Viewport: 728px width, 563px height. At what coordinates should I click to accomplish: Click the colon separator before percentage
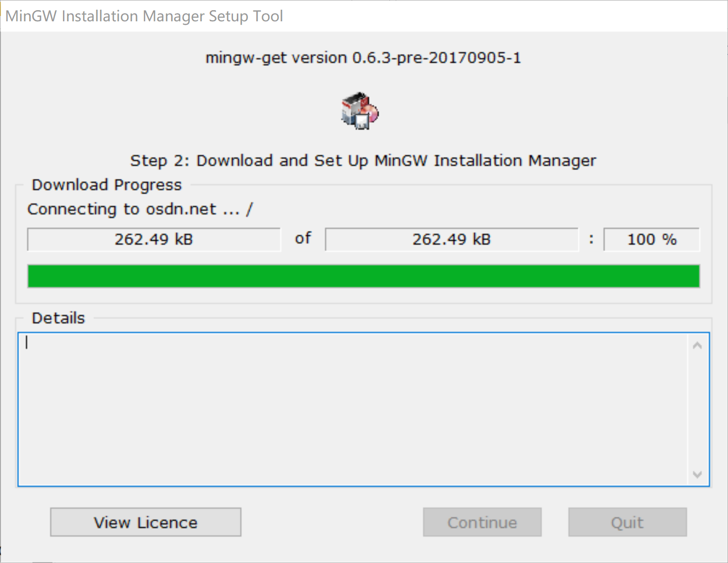591,239
